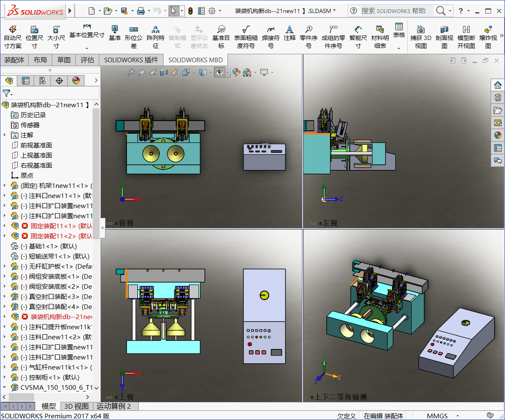
Task: Click 捕获3D视图 capture 3D view
Action: pos(421,37)
